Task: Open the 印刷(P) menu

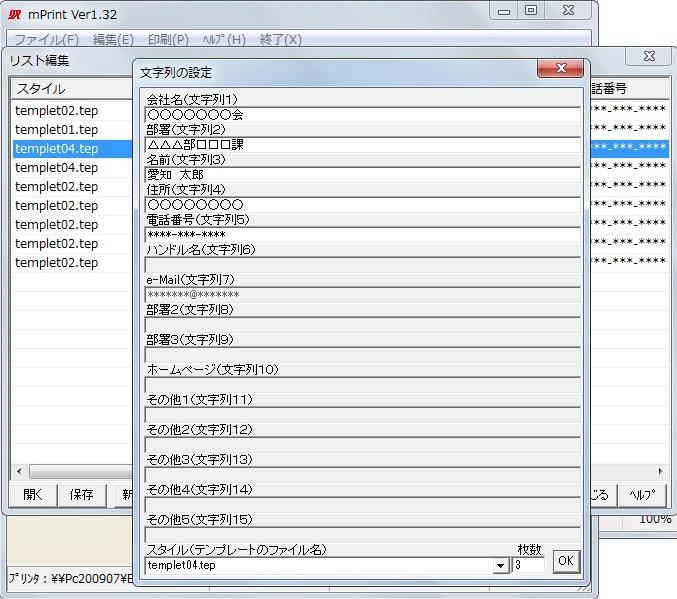Action: [167, 40]
